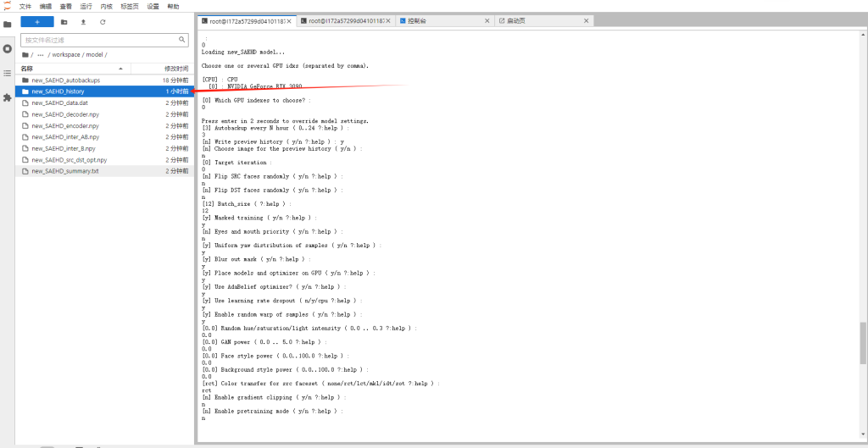
Task: Click the blue new launcher plus button
Action: [x=37, y=22]
